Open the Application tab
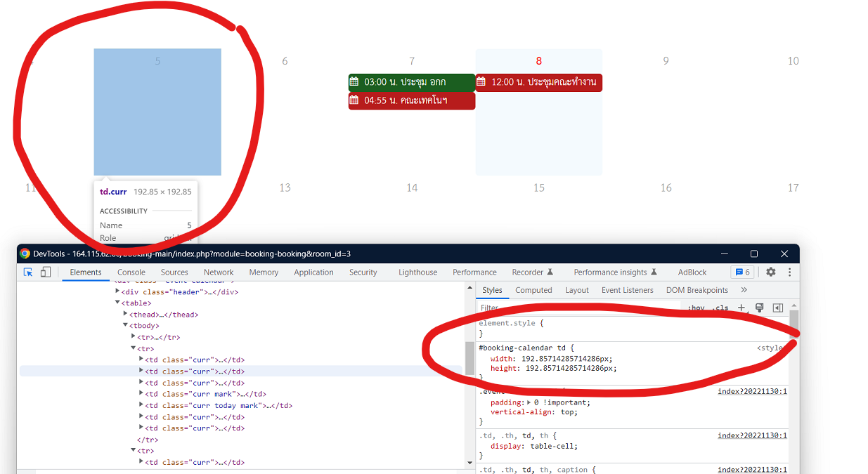 [313, 272]
